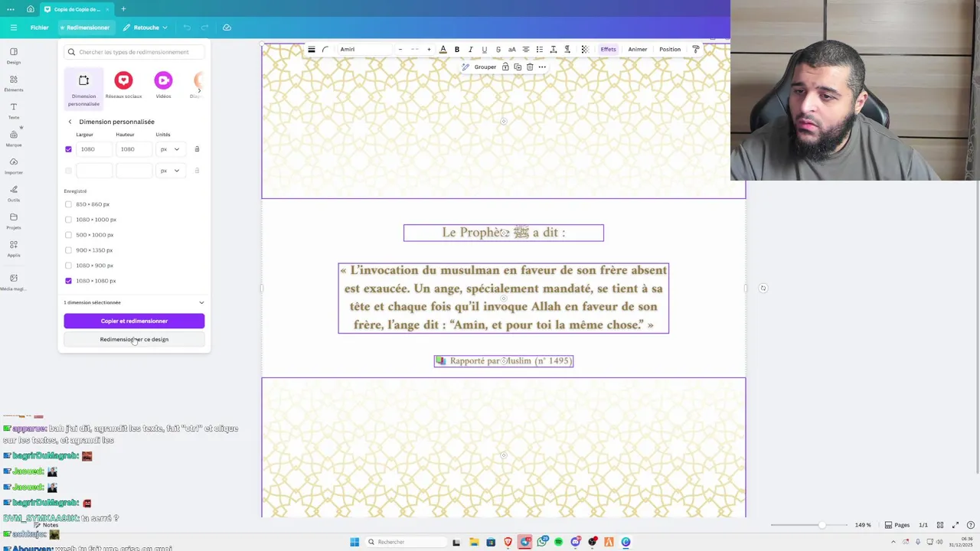Open the Applis panel

coord(14,249)
